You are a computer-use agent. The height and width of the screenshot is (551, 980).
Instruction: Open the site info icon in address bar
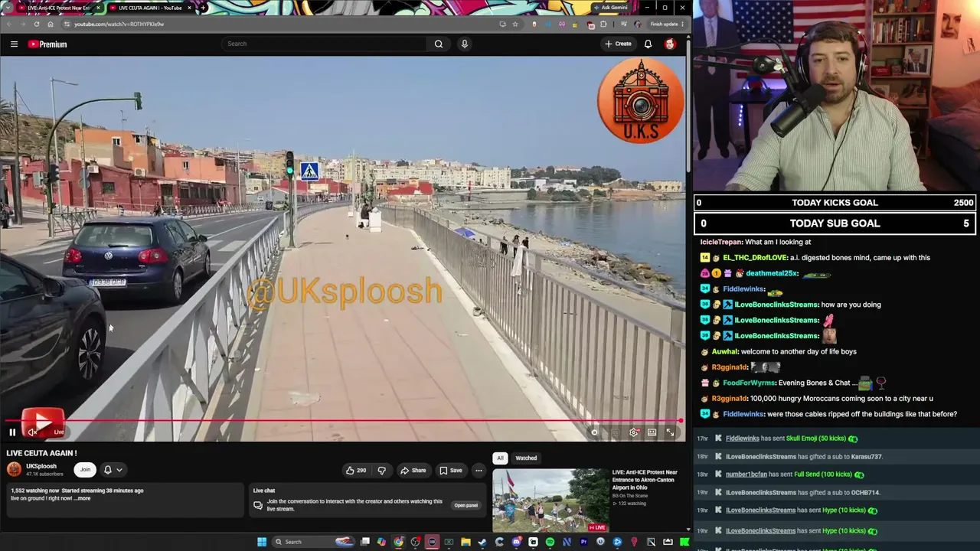tap(67, 24)
